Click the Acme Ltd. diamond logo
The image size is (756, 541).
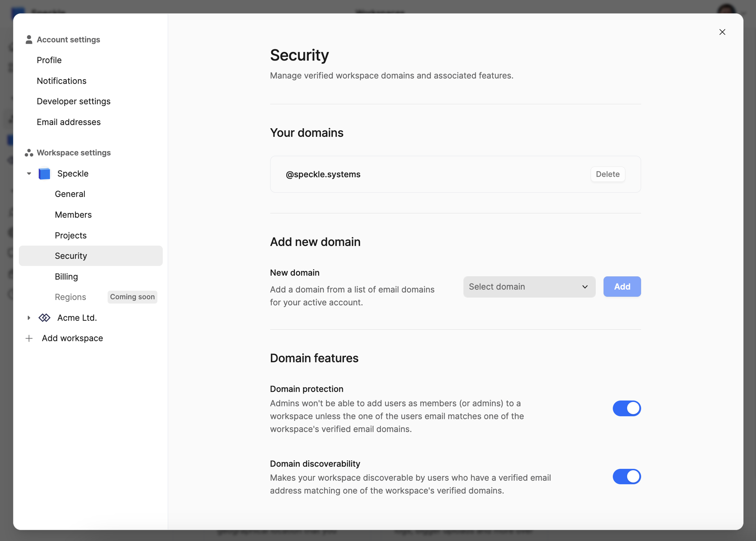click(44, 318)
